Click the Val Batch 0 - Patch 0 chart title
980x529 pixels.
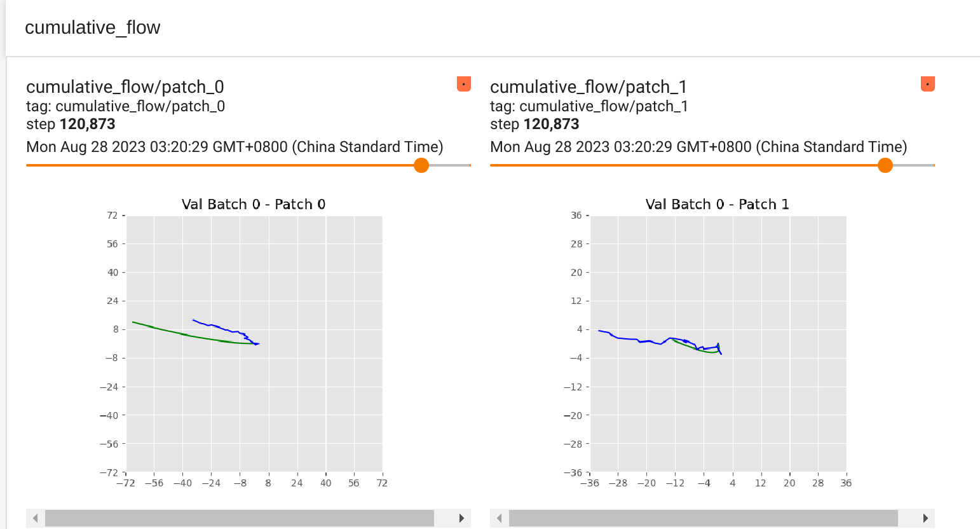coord(253,204)
